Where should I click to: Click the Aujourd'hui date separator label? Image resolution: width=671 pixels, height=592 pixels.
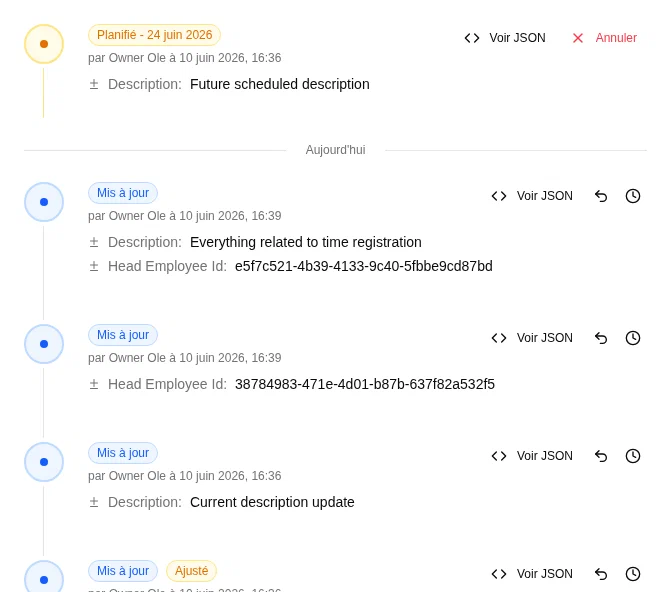pos(336,150)
